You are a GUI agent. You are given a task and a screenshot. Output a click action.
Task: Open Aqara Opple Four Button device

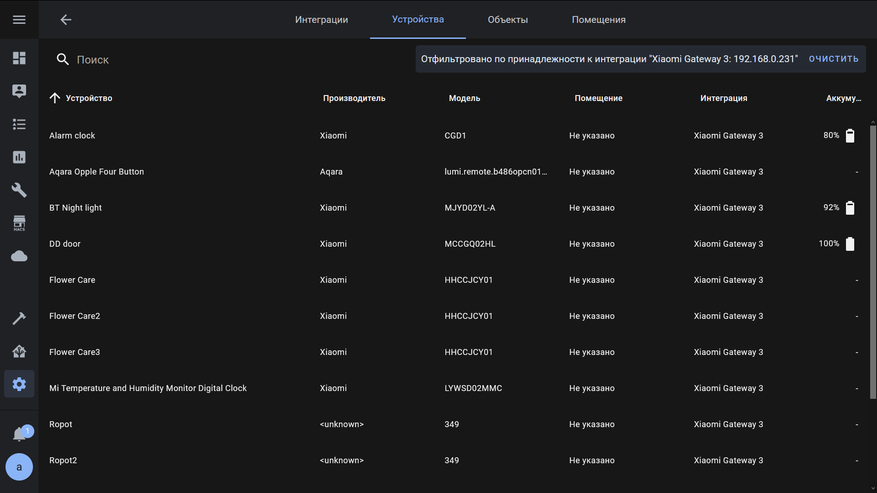452,172
